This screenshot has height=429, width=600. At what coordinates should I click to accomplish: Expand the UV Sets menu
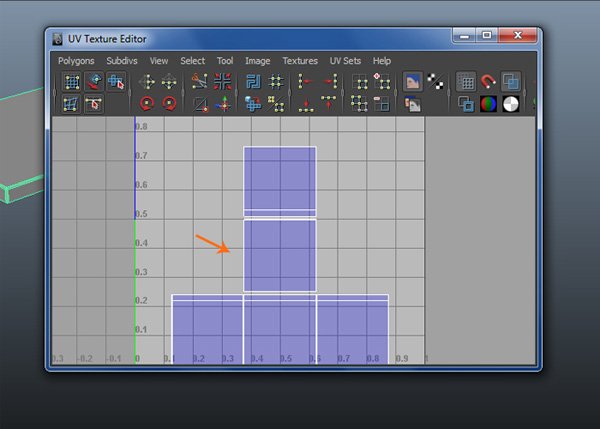(345, 61)
